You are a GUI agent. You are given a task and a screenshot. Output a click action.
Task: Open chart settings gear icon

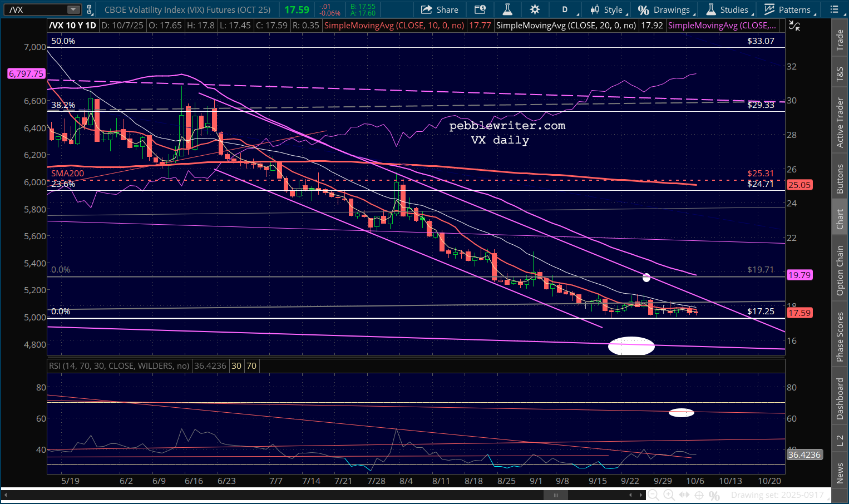[535, 9]
